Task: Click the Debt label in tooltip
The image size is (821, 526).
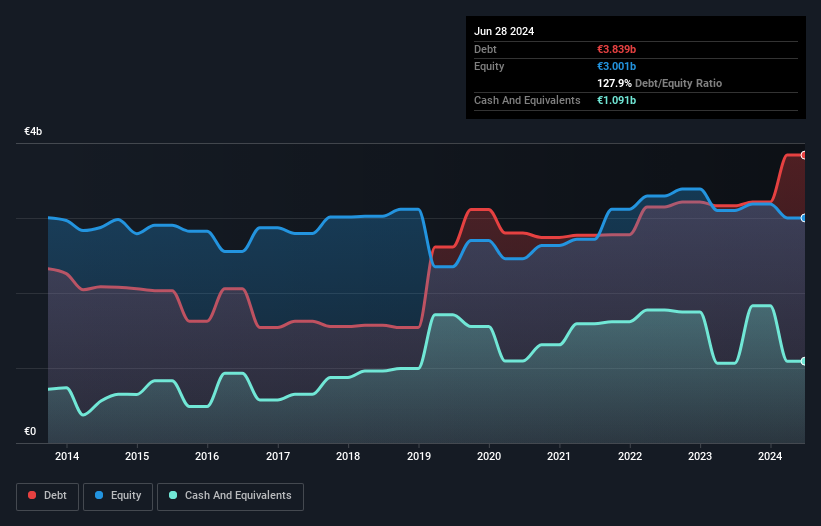Action: (485, 49)
